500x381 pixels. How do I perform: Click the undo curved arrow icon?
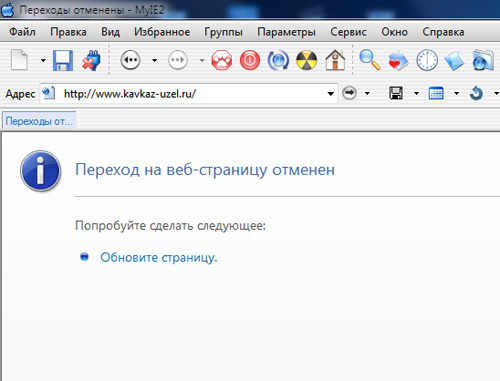point(476,93)
